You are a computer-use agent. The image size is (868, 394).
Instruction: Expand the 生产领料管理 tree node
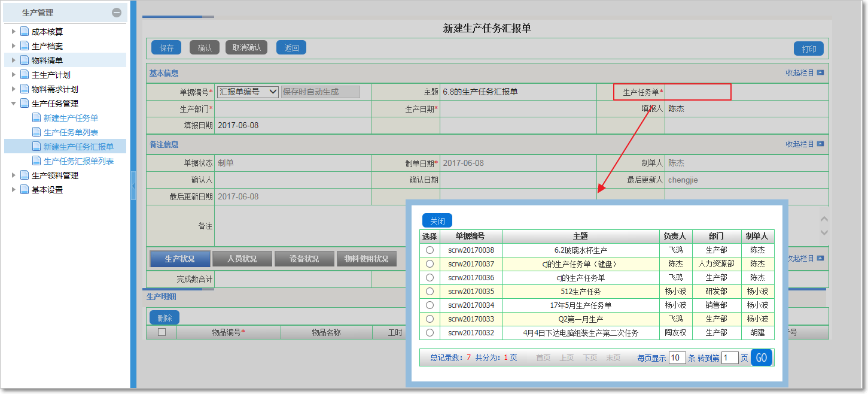13,175
